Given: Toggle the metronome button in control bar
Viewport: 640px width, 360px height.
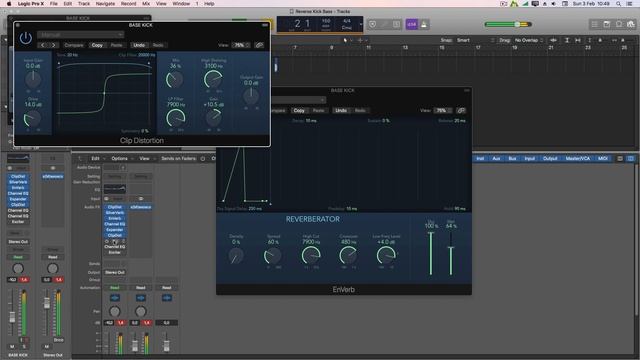Looking at the screenshot, I should click(424, 24).
